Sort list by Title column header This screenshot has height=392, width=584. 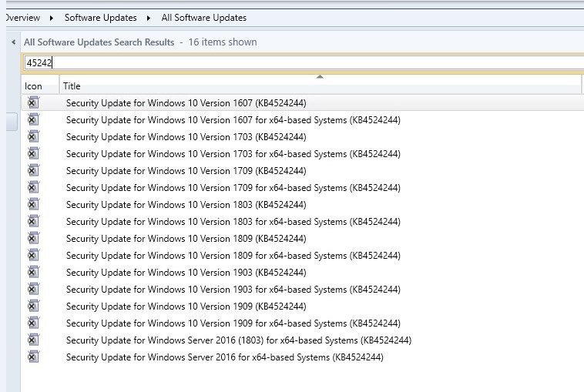point(321,86)
